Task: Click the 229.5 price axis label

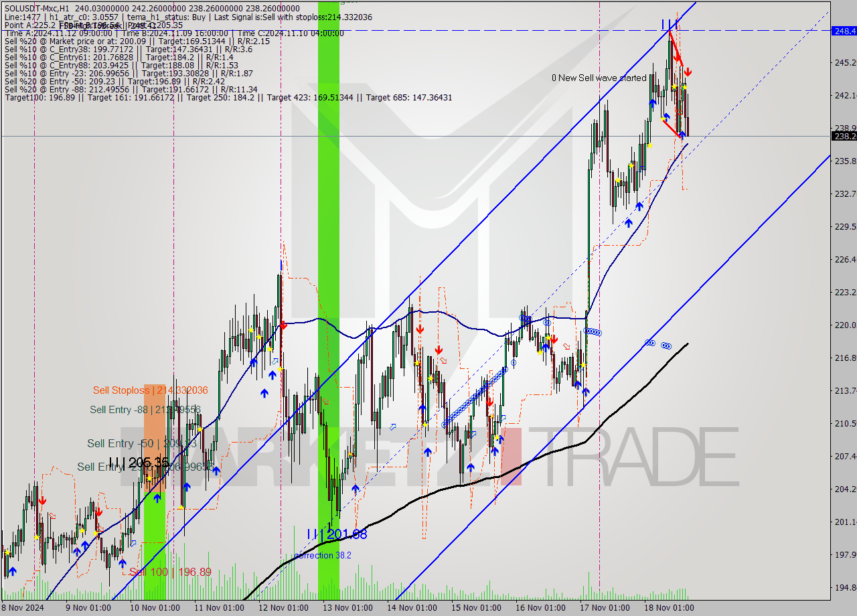Action: (844, 226)
